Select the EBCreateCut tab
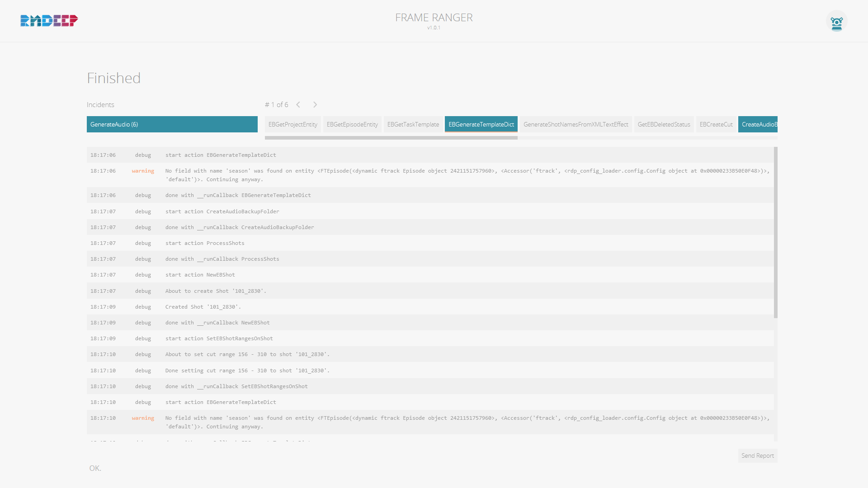This screenshot has height=488, width=868. (x=716, y=124)
